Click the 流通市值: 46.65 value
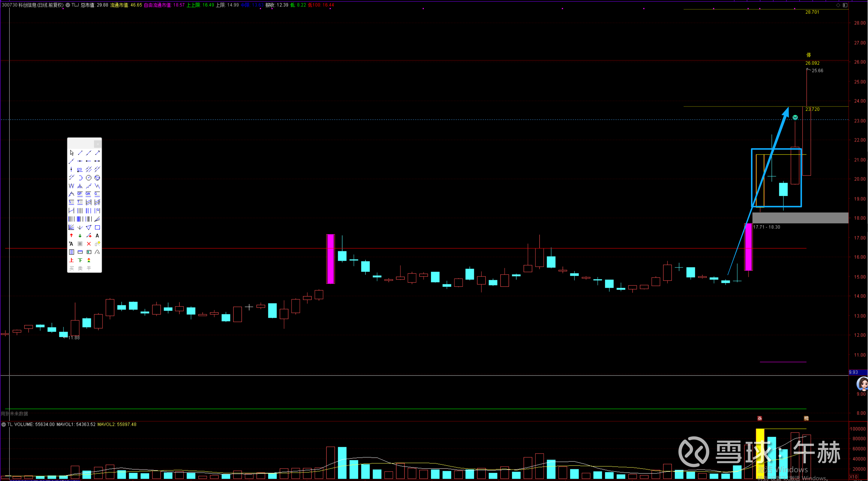This screenshot has height=481, width=868. point(126,5)
